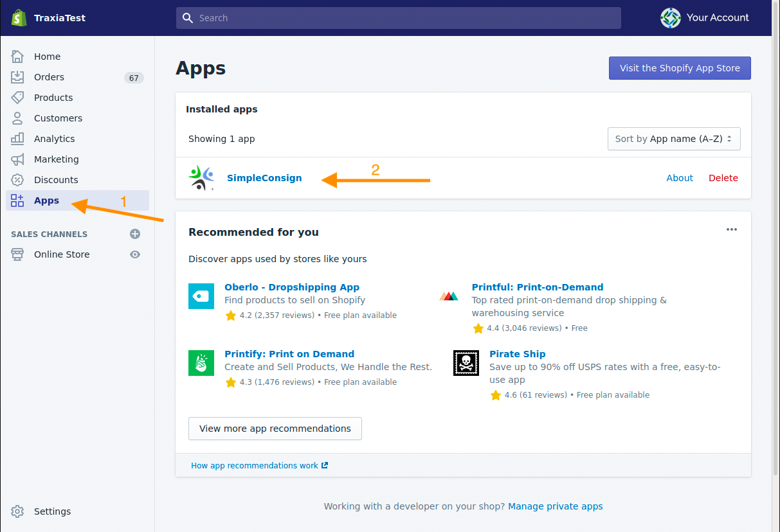Open the three-dot menu in Recommended for you
The image size is (780, 532).
[x=732, y=229]
